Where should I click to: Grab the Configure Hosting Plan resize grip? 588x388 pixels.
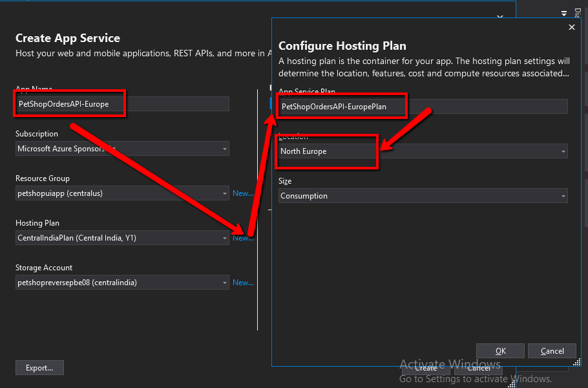tap(577, 362)
